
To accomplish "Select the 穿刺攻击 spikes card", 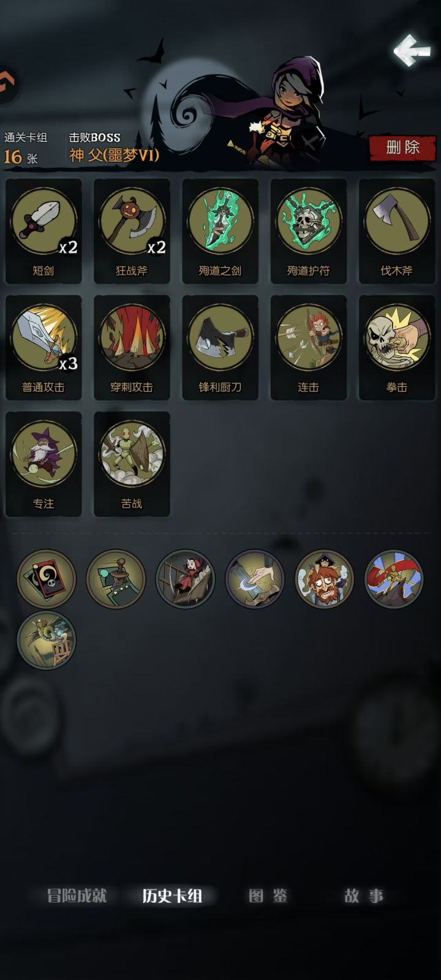I will pos(132,348).
